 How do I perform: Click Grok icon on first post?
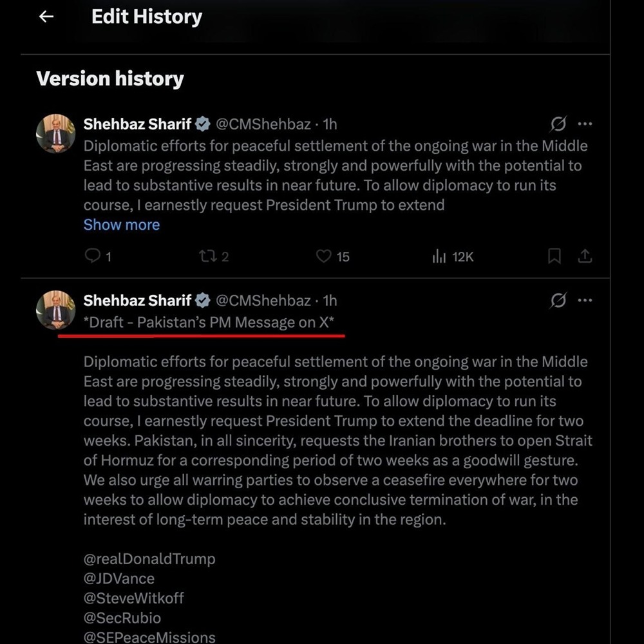(x=558, y=123)
